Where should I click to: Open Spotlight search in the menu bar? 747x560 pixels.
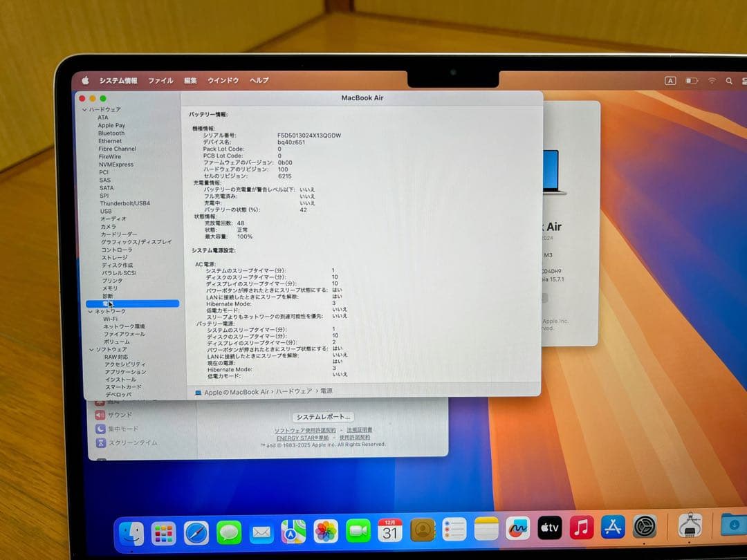point(728,81)
